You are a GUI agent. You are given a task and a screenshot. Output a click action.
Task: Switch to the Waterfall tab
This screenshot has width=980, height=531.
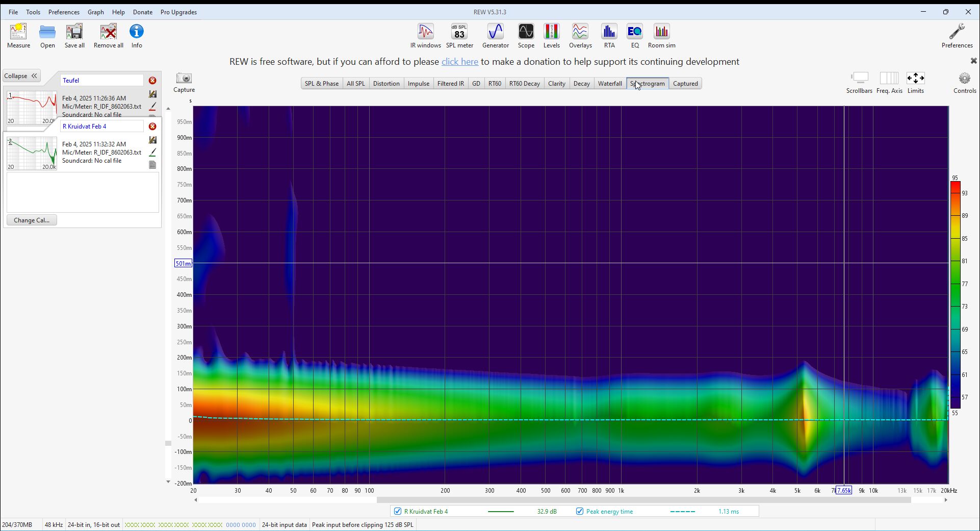[x=610, y=84]
